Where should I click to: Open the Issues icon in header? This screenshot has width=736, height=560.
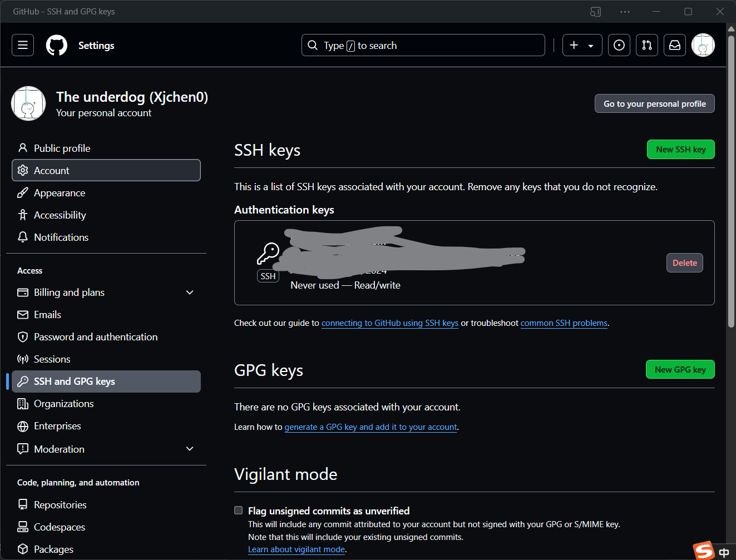[619, 45]
